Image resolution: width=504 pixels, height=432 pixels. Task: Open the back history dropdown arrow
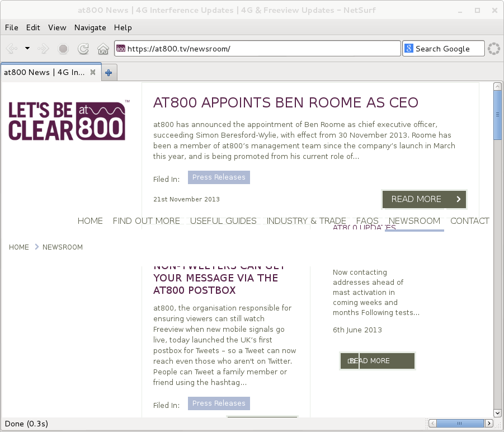point(27,49)
